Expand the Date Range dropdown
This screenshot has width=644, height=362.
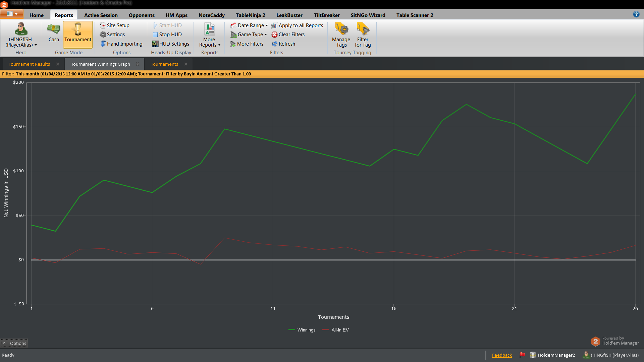coord(267,25)
